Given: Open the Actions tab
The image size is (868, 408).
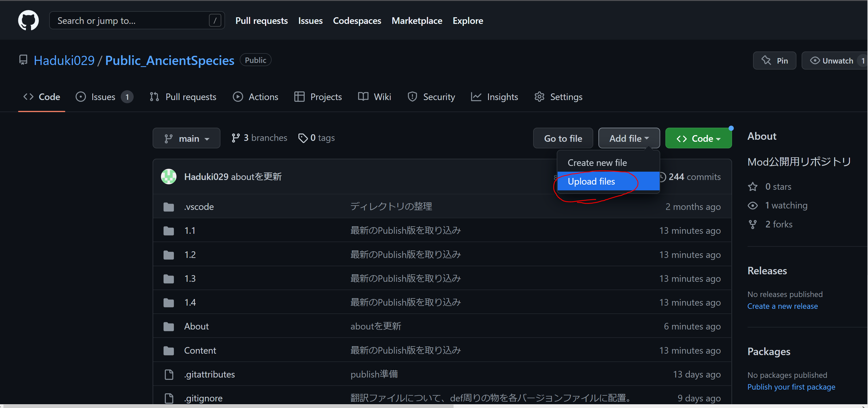Looking at the screenshot, I should coord(256,97).
